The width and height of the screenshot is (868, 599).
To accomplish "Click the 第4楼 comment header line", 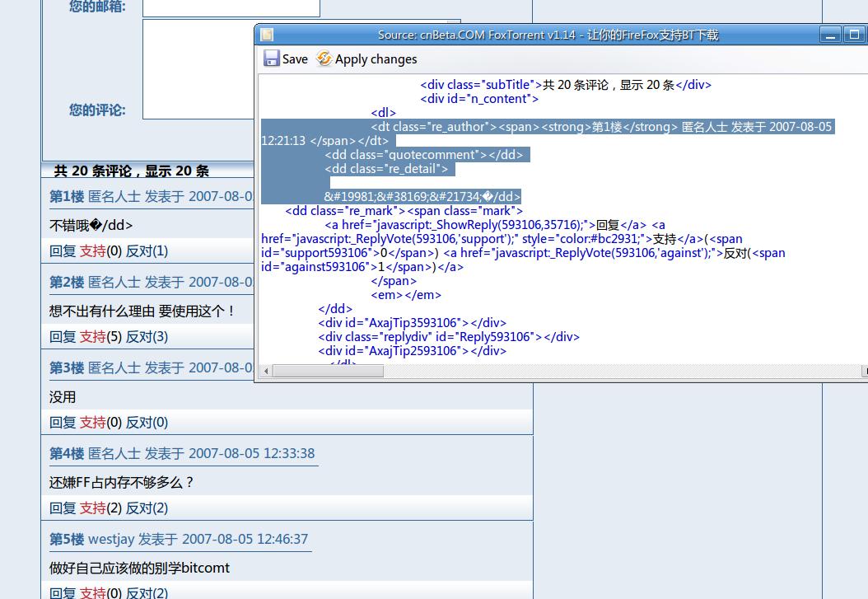I will [182, 453].
